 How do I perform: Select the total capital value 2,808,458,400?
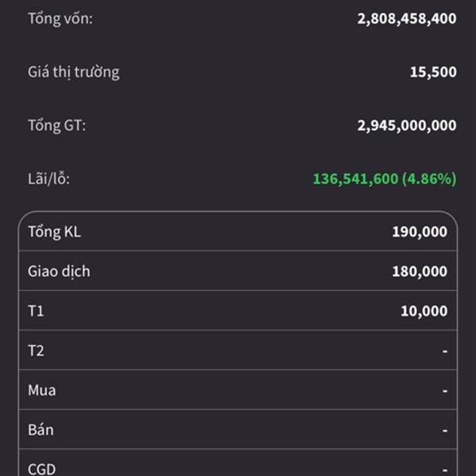406,18
